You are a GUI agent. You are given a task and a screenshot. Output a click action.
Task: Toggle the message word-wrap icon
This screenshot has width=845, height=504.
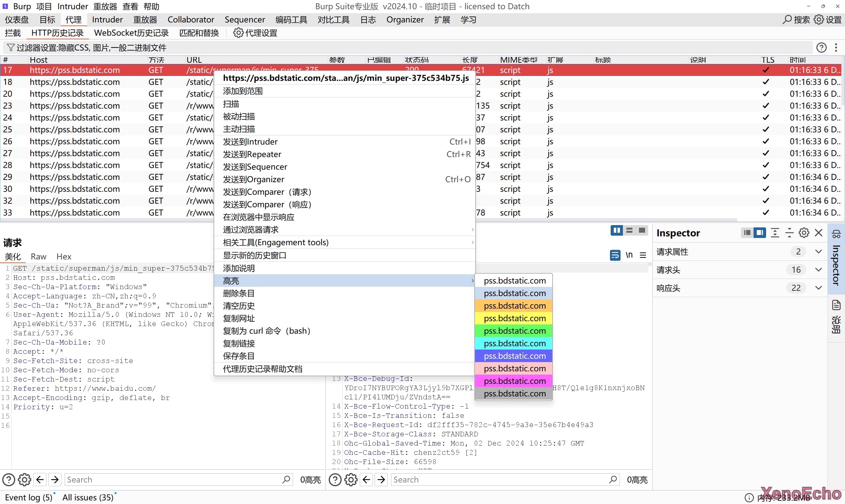coord(615,255)
